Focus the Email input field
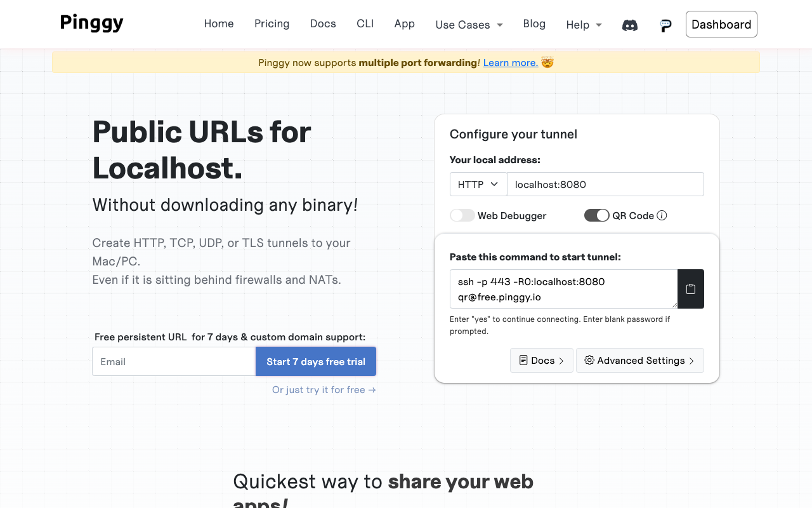This screenshot has height=508, width=812. 174,361
